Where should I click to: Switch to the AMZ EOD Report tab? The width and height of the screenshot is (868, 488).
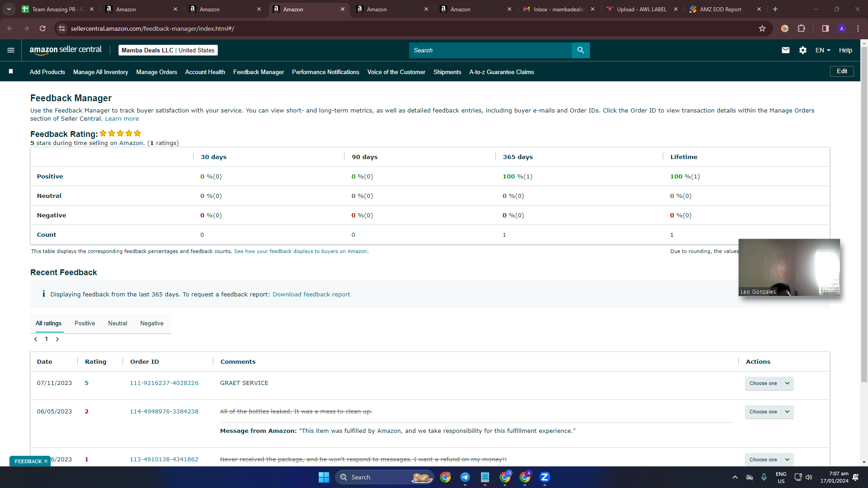click(725, 9)
